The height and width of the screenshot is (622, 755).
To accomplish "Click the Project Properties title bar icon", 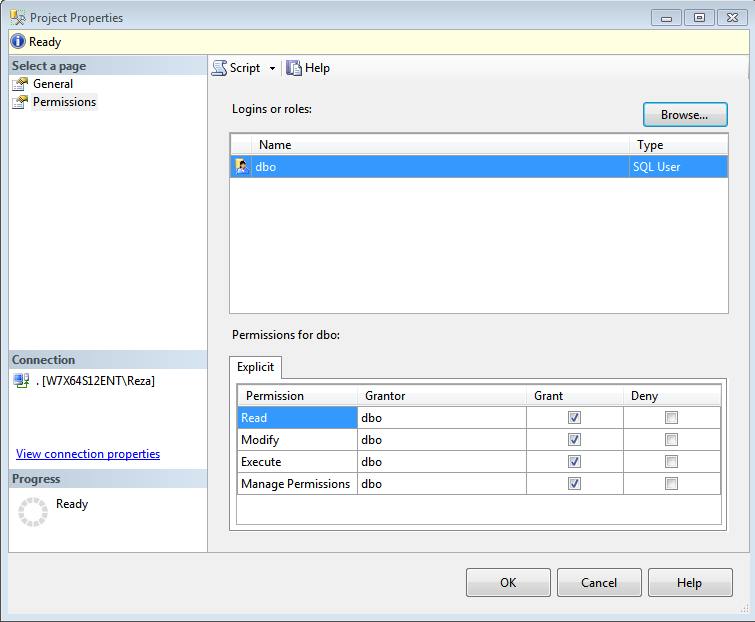I will 17,17.
